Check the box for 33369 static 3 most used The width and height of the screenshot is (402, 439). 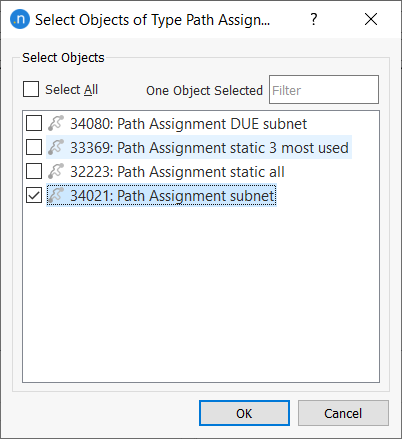[x=34, y=147]
